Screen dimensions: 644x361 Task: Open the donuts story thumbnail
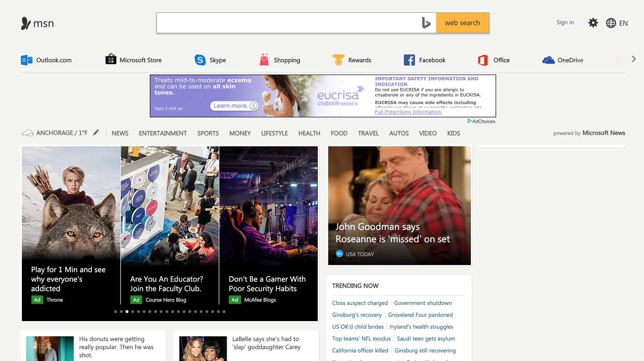click(x=50, y=349)
